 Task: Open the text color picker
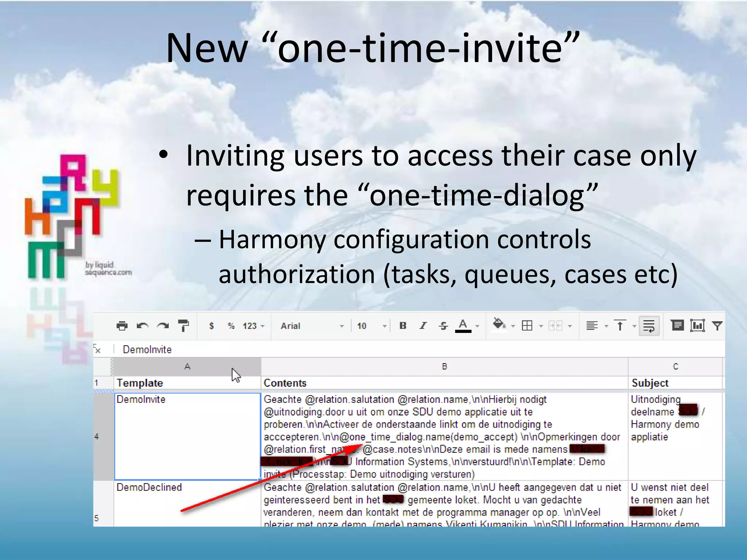coord(463,326)
